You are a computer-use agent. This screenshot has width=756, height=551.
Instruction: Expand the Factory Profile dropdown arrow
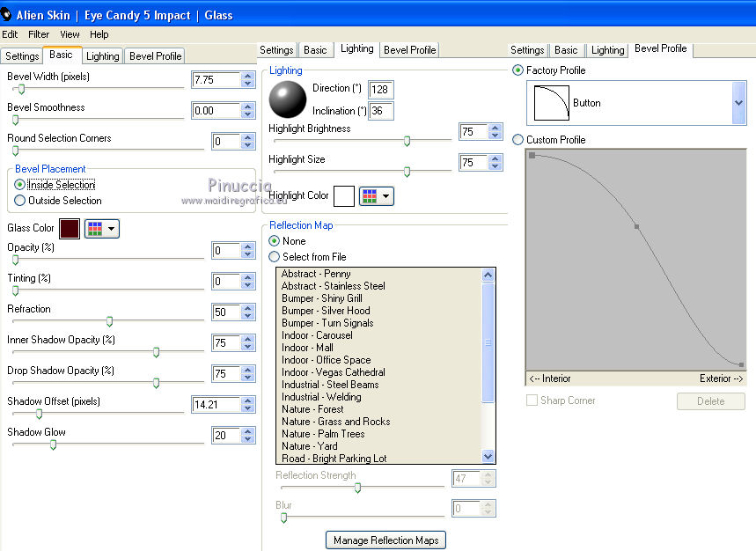pos(738,103)
